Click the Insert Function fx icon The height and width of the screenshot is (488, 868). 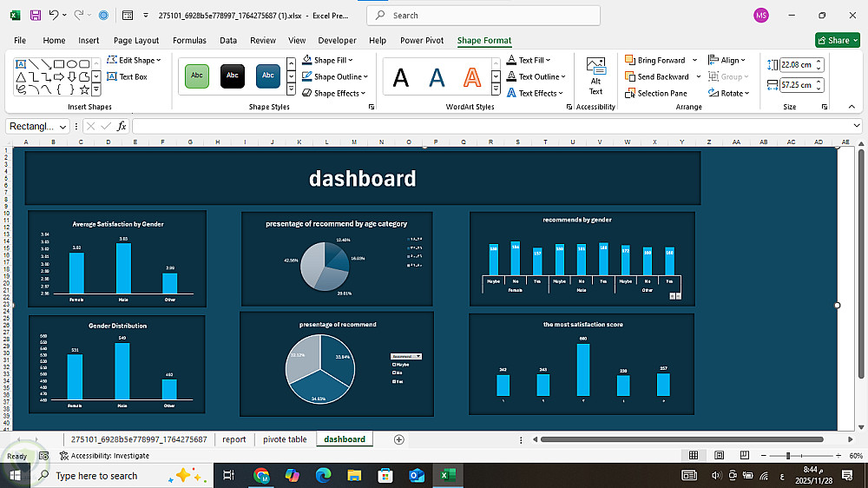pos(122,126)
